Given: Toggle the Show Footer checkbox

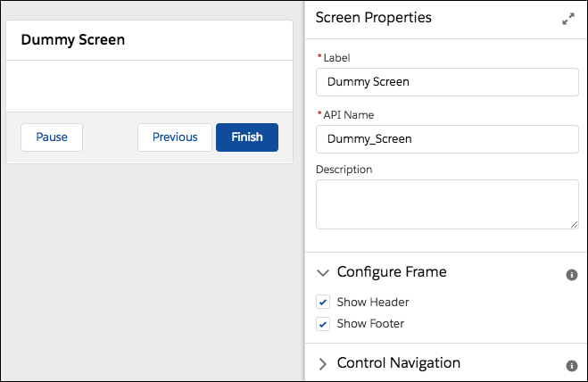Looking at the screenshot, I should coord(323,323).
